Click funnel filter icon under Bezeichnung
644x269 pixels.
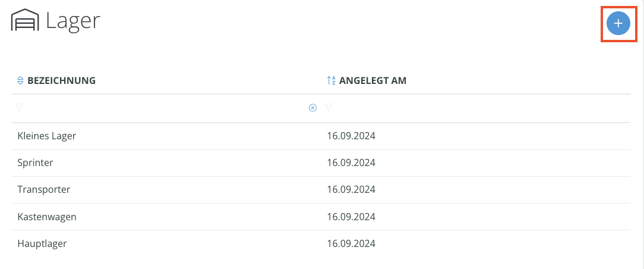click(x=19, y=108)
